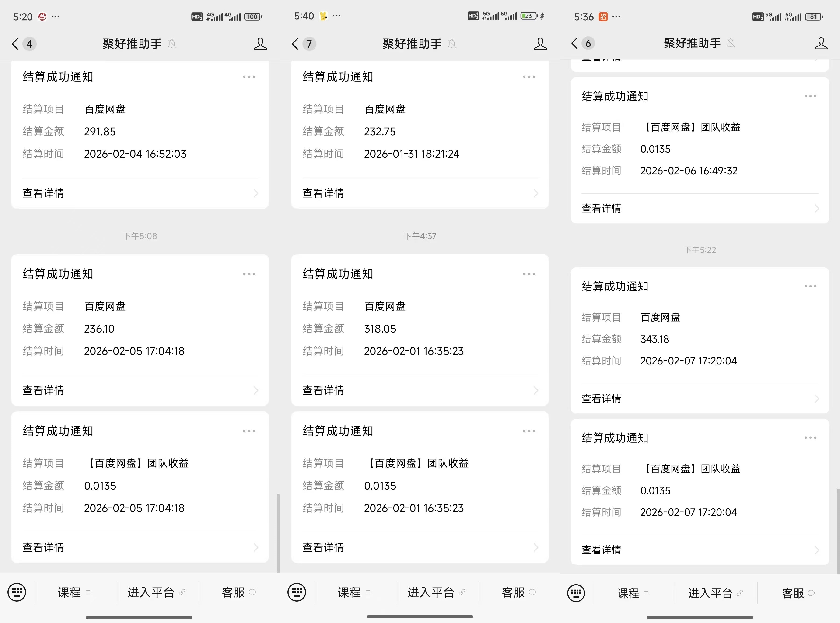
Task: Tap battery indicator showing 100 in left screen
Action: coord(253,17)
